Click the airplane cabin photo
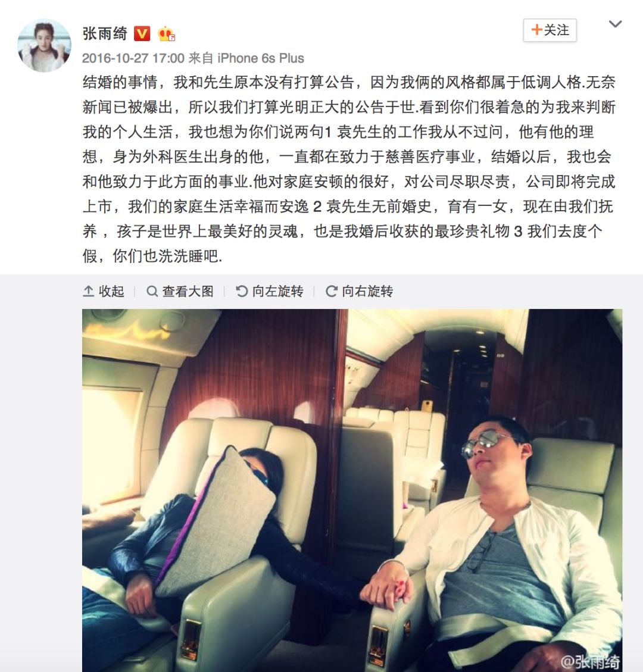Image resolution: width=643 pixels, height=672 pixels. tap(352, 490)
